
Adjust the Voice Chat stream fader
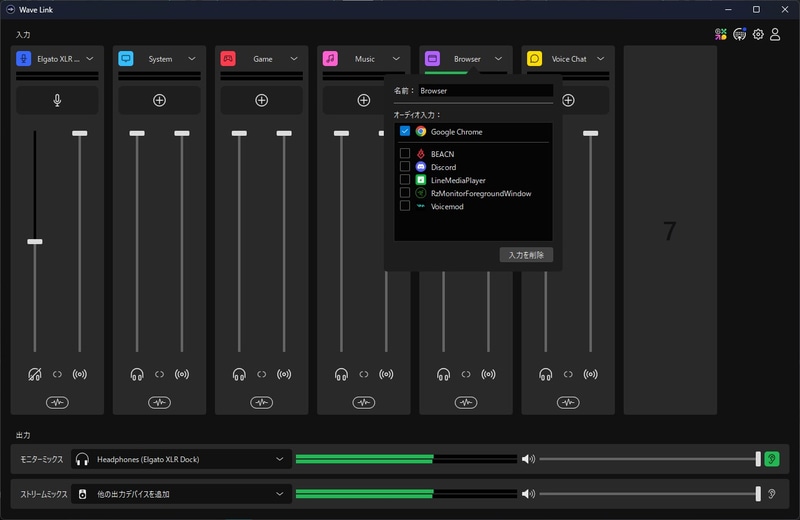click(x=590, y=133)
